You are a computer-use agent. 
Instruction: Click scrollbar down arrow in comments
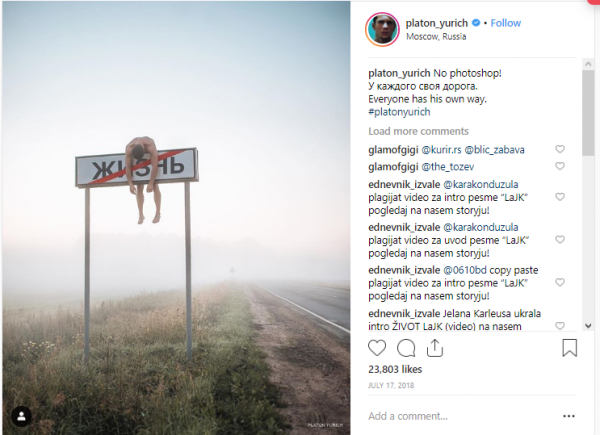[588, 326]
